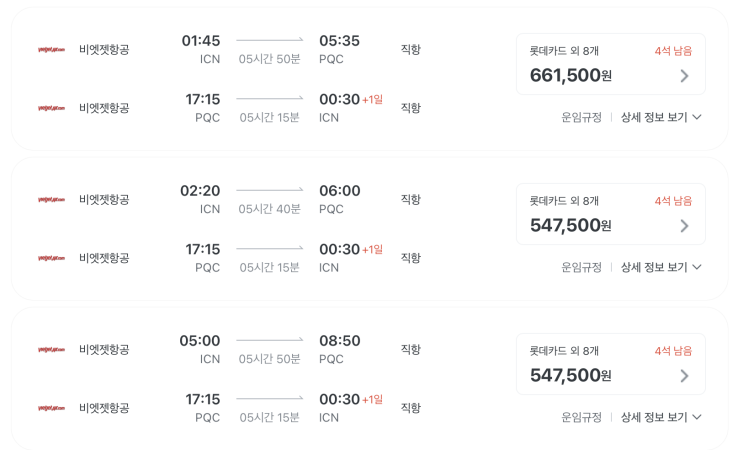The width and height of the screenshot is (743, 450).
Task: Open 운임규정 for the 02:20 departure flight
Action: click(x=581, y=267)
